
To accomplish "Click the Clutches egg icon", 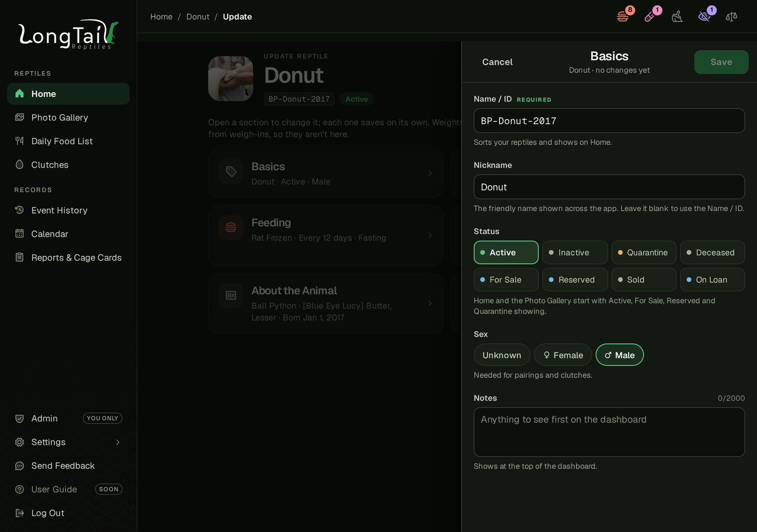I will tap(19, 165).
